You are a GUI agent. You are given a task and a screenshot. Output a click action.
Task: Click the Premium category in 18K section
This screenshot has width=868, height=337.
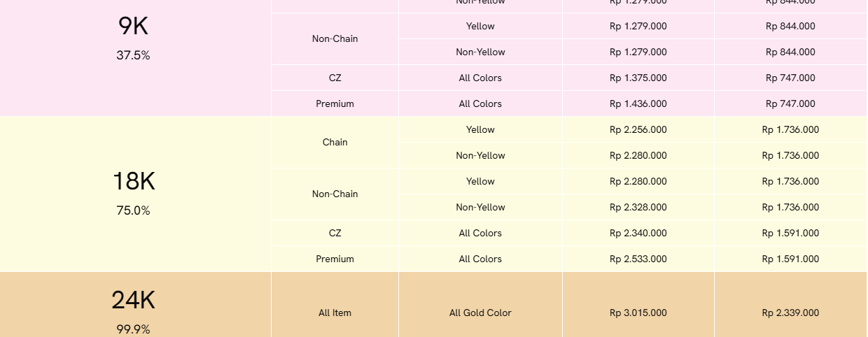pos(335,259)
